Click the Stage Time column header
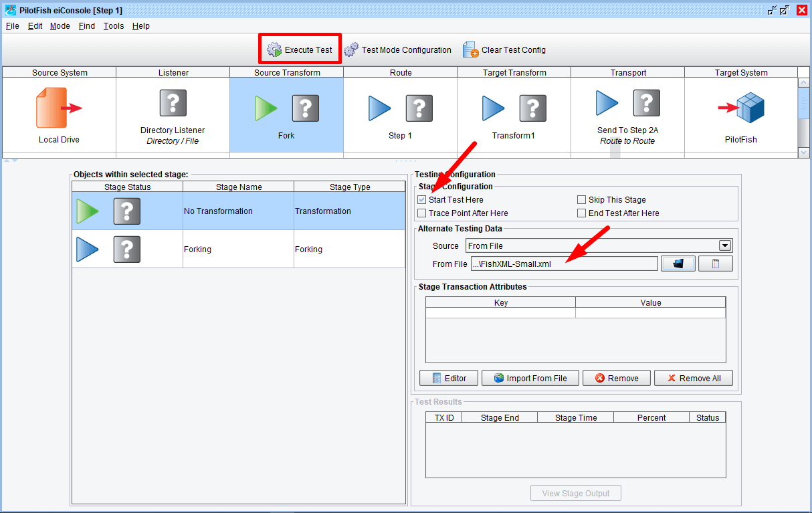Screen dimensions: 812x513 click(x=576, y=417)
